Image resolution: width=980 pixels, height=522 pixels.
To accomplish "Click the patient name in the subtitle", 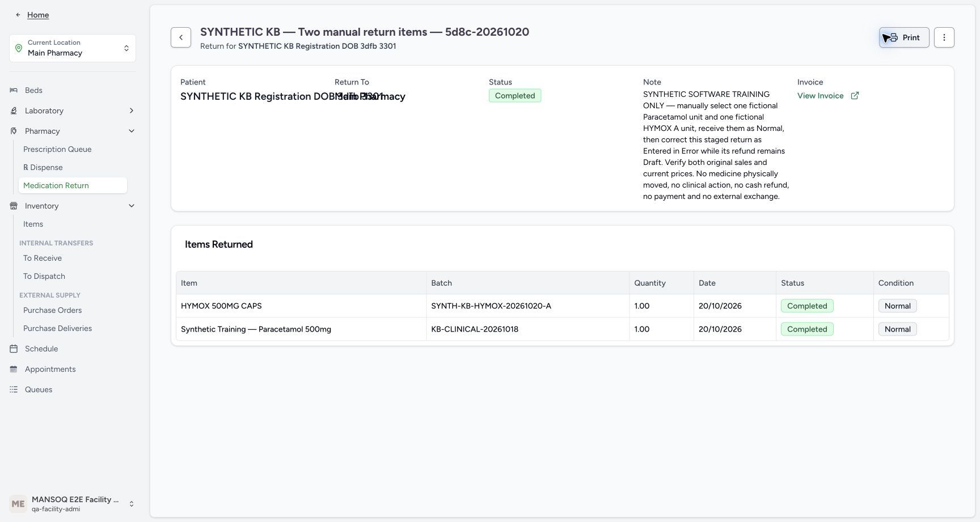I will (317, 46).
